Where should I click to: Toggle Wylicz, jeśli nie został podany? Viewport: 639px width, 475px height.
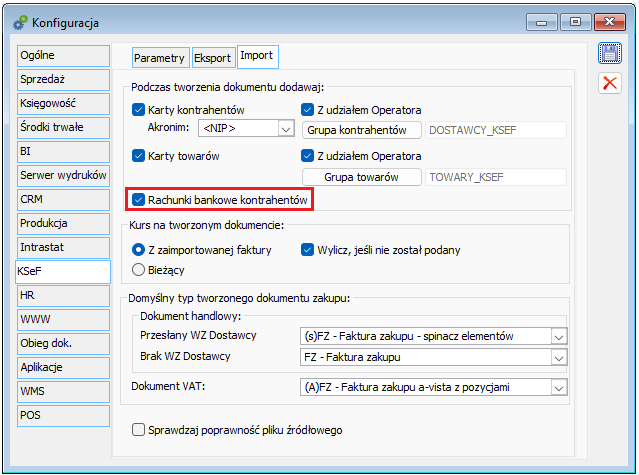pyautogui.click(x=308, y=250)
